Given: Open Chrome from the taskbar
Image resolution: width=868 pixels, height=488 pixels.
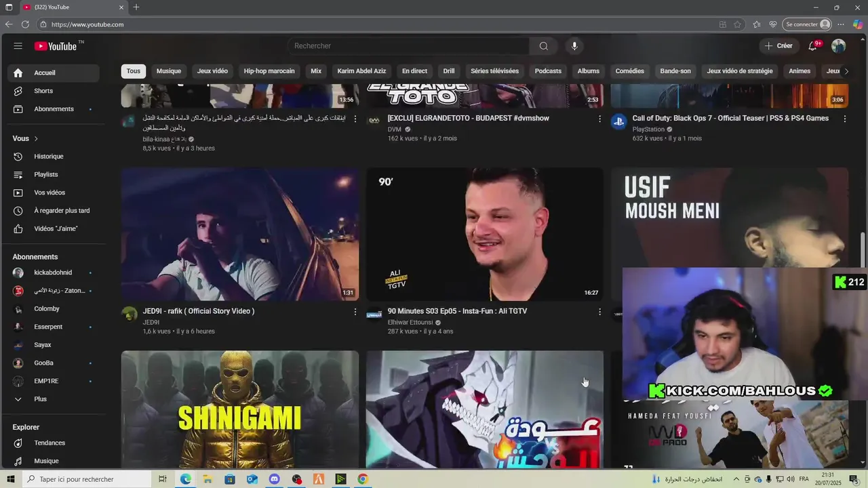Looking at the screenshot, I should click(363, 479).
